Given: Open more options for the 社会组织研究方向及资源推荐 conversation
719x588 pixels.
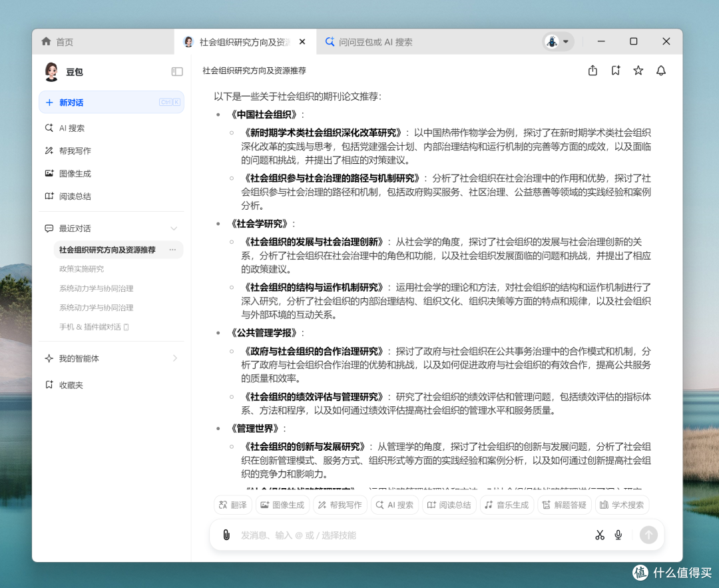Looking at the screenshot, I should point(172,250).
